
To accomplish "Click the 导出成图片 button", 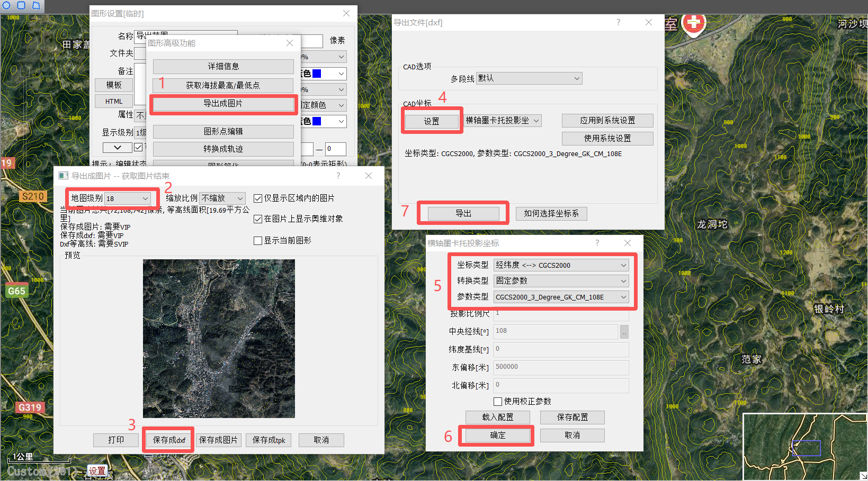I will pos(223,104).
